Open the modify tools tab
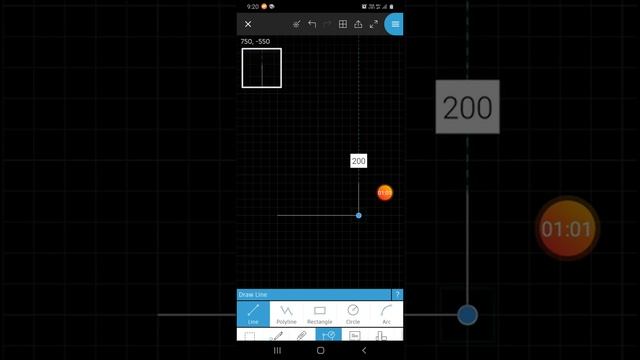 (302, 336)
